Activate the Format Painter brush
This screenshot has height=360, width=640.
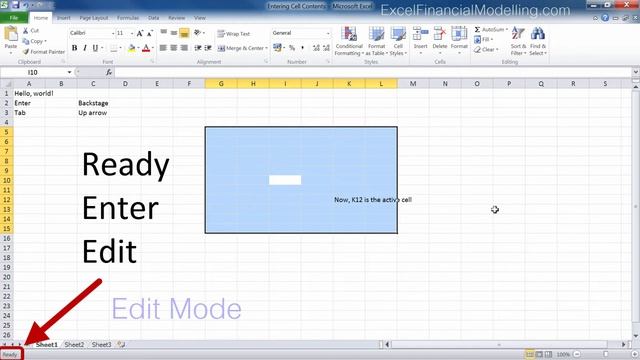click(x=26, y=52)
